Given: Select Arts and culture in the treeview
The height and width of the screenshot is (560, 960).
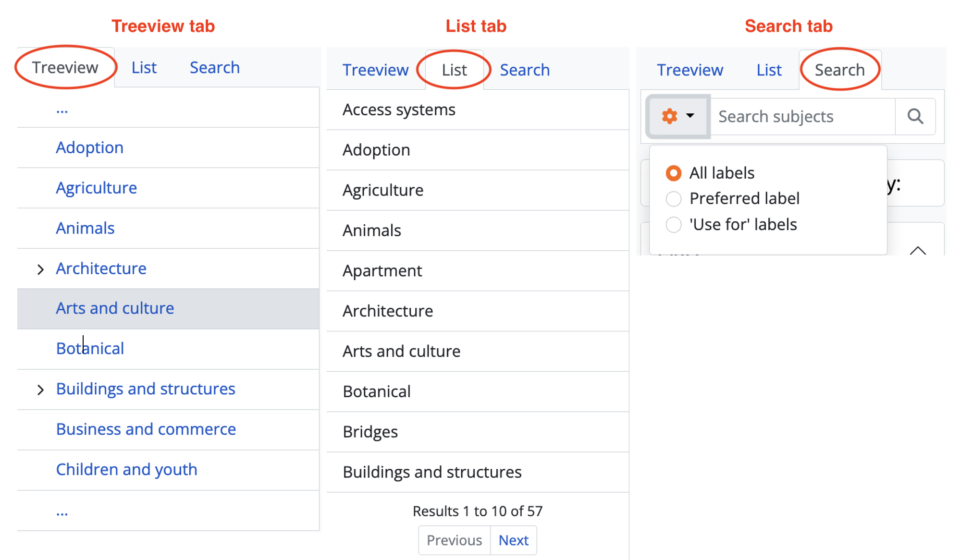Looking at the screenshot, I should coord(115,308).
